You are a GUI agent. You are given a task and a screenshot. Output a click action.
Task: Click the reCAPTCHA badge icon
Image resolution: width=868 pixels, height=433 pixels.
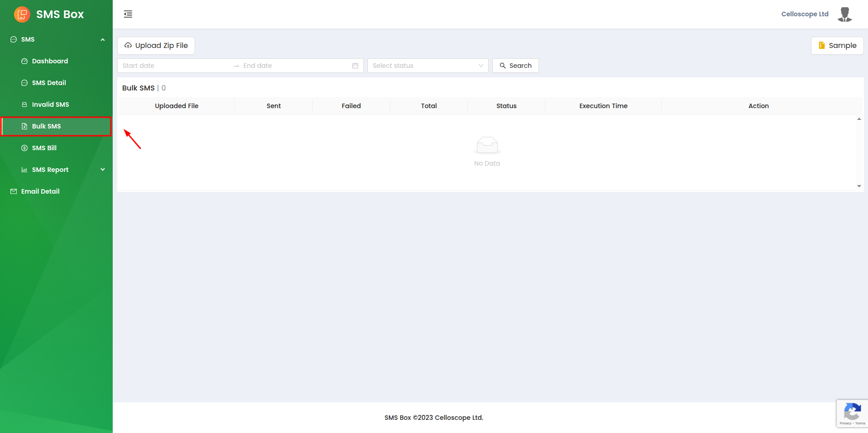[x=852, y=413]
